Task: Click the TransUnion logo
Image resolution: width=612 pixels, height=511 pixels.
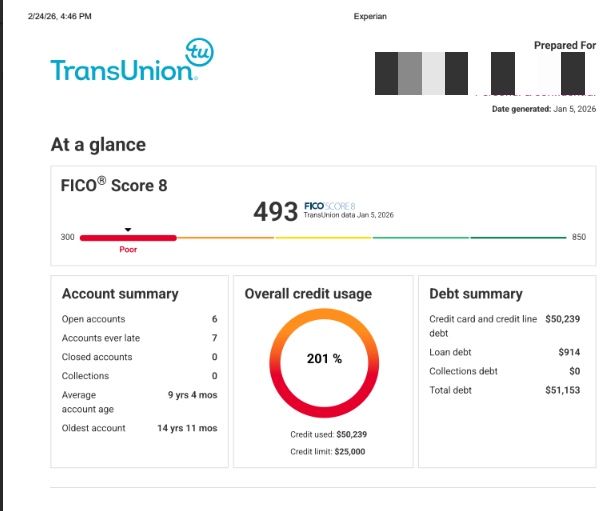Action: coord(132,60)
